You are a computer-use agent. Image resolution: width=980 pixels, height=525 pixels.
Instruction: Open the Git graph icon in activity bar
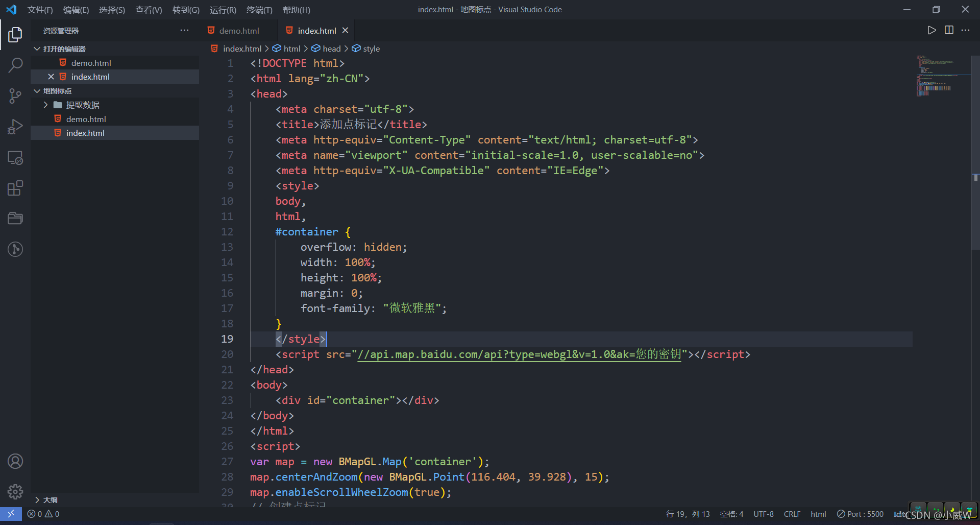(15, 249)
